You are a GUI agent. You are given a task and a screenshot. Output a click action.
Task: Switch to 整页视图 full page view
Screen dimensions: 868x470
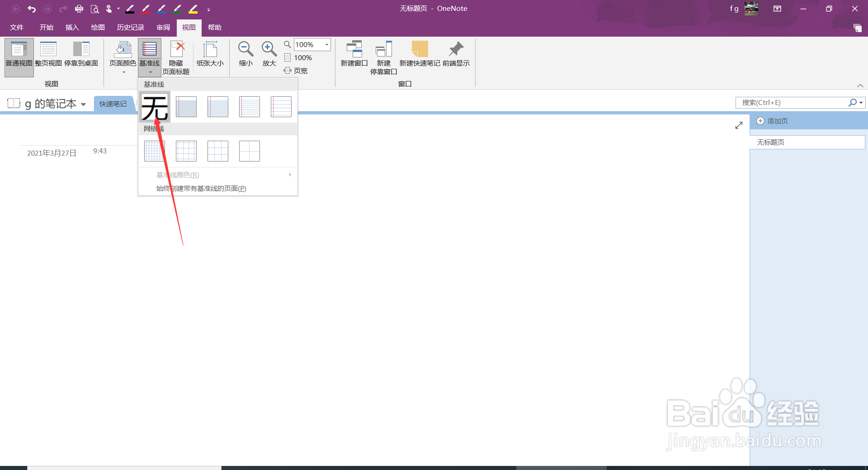pyautogui.click(x=48, y=54)
